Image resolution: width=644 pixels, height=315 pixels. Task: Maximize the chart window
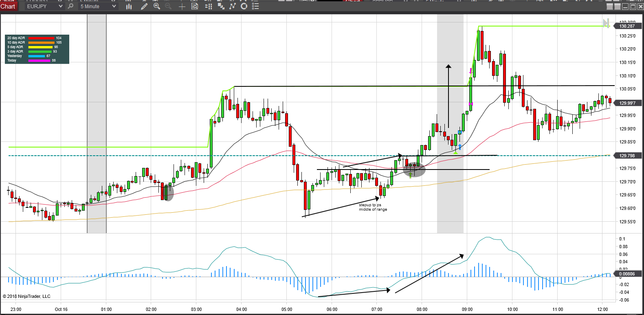point(633,7)
